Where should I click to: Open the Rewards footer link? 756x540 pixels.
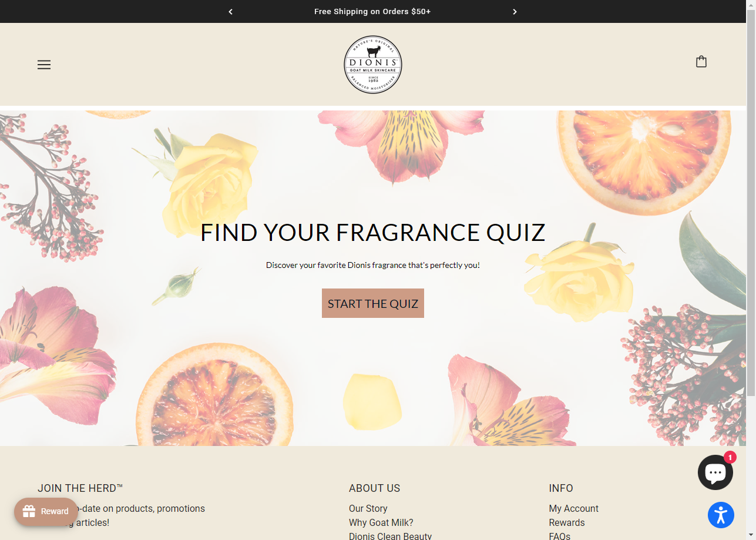click(567, 523)
